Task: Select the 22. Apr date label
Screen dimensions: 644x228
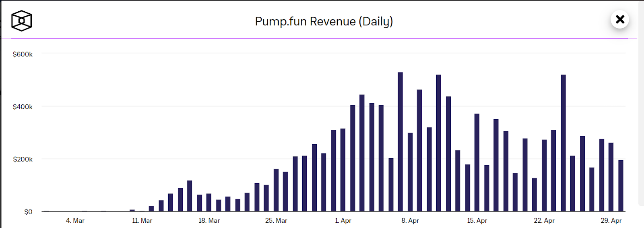Action: [x=544, y=221]
